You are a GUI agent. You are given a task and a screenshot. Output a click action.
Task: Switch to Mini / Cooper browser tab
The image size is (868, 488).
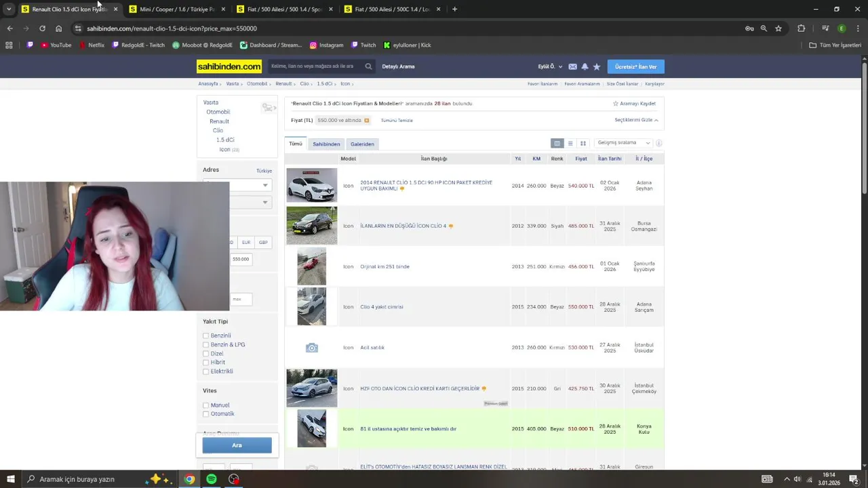[176, 9]
